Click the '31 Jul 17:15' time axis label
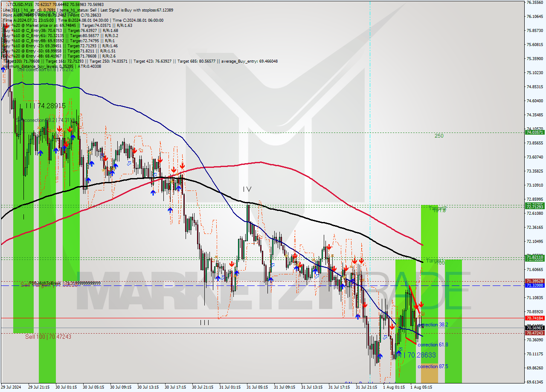546x392 pixels. [339, 387]
